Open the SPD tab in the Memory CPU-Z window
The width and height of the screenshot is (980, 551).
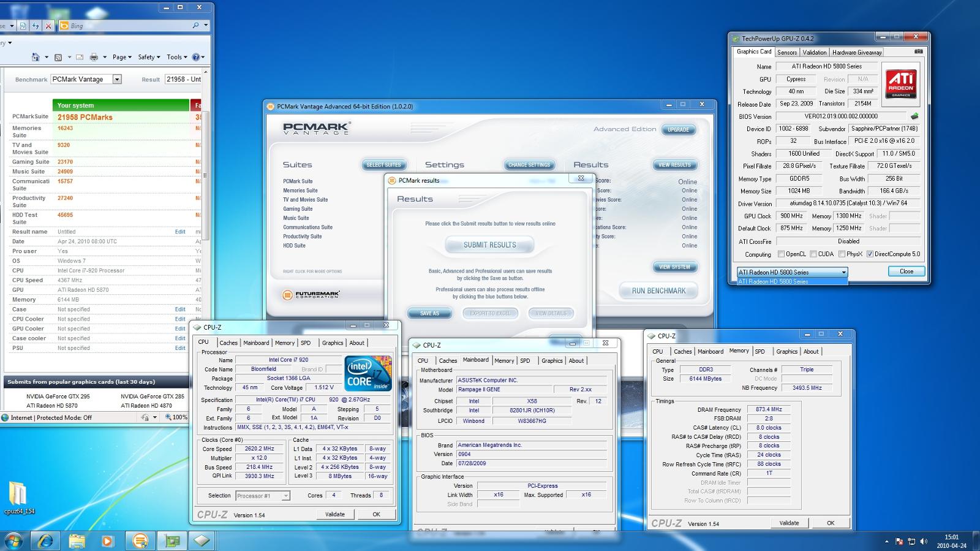tap(760, 352)
